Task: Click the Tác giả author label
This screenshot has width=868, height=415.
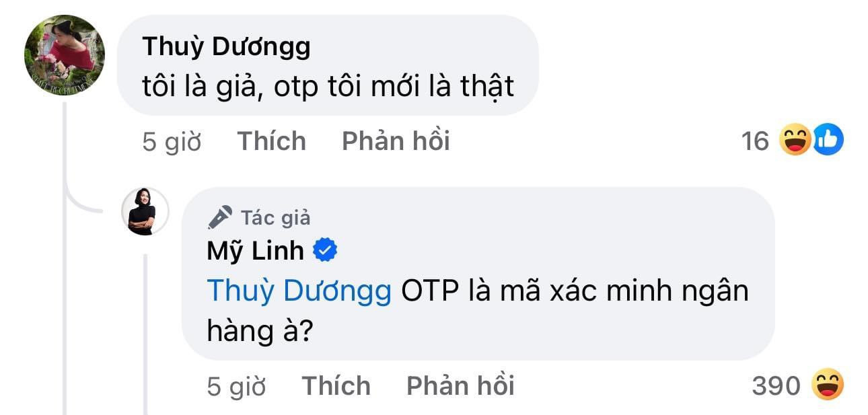Action: [x=276, y=217]
